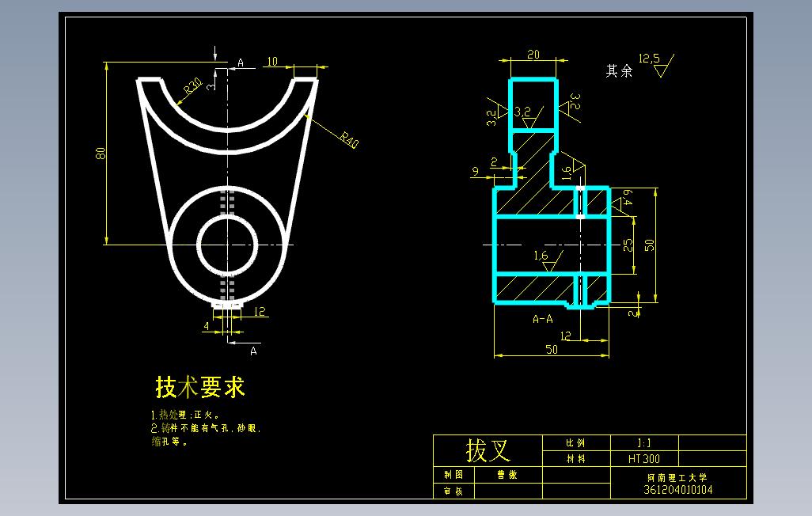Image resolution: width=812 pixels, height=516 pixels.
Task: Select the HT300 material value
Action: click(x=644, y=458)
